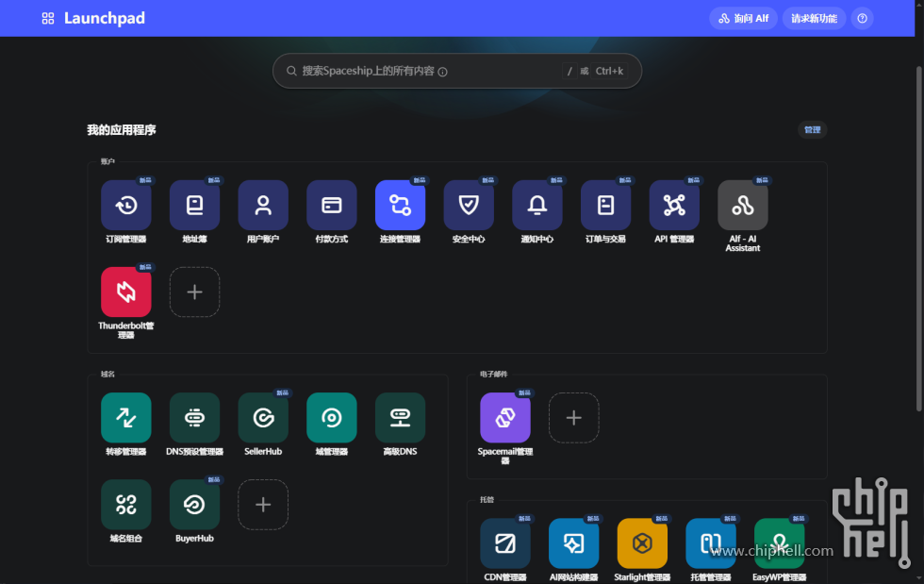Open the 高级DNS app
This screenshot has width=924, height=584.
(x=400, y=418)
